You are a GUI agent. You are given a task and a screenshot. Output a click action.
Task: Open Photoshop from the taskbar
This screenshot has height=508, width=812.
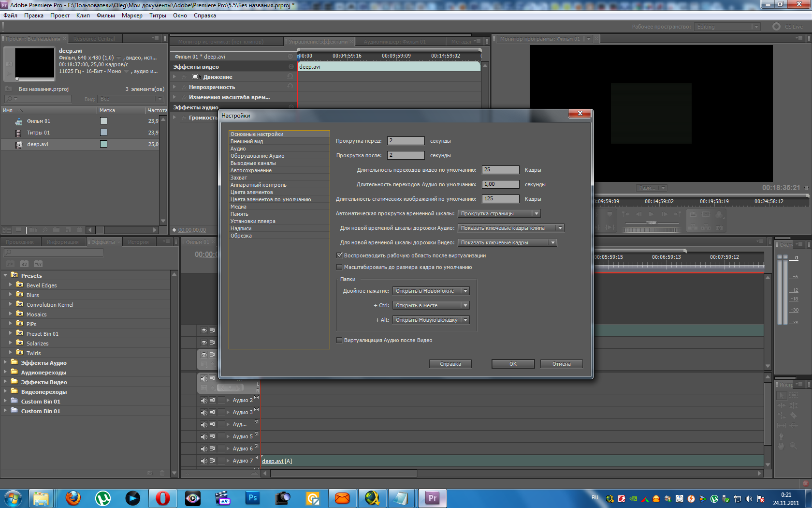[x=252, y=498]
